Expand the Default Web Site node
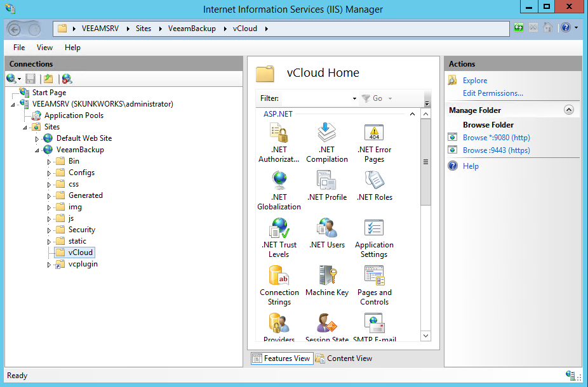The width and height of the screenshot is (588, 387). tap(37, 138)
